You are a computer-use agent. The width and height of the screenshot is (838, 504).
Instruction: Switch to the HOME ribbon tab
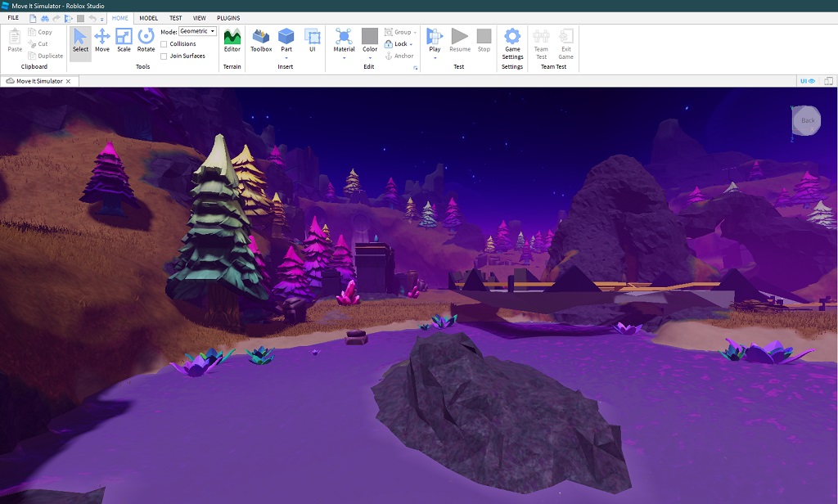point(120,18)
